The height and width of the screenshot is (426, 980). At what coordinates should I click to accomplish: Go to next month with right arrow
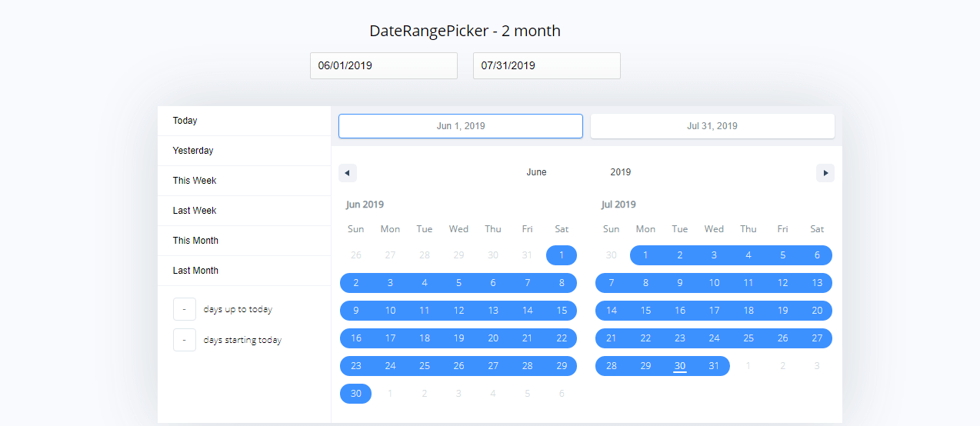point(825,173)
